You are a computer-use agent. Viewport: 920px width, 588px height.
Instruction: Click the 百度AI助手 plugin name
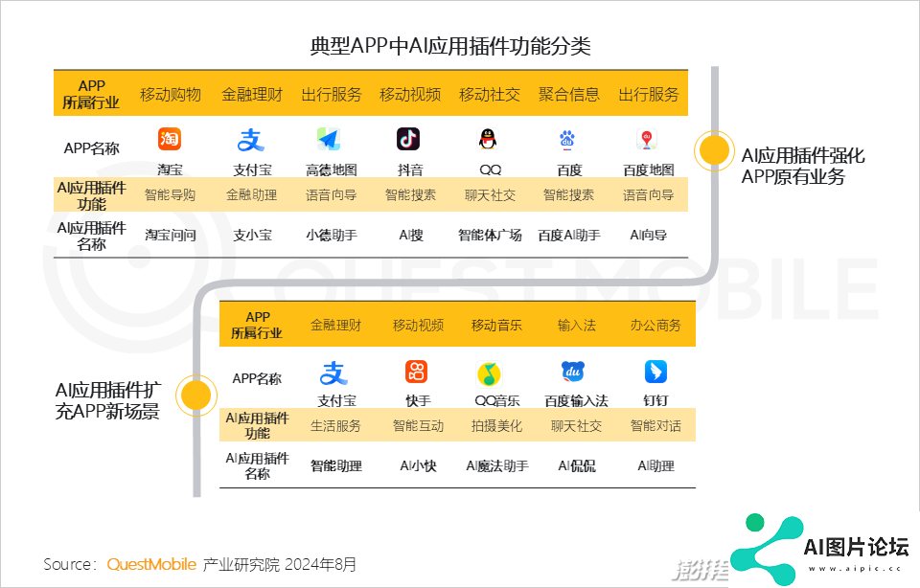tap(569, 235)
